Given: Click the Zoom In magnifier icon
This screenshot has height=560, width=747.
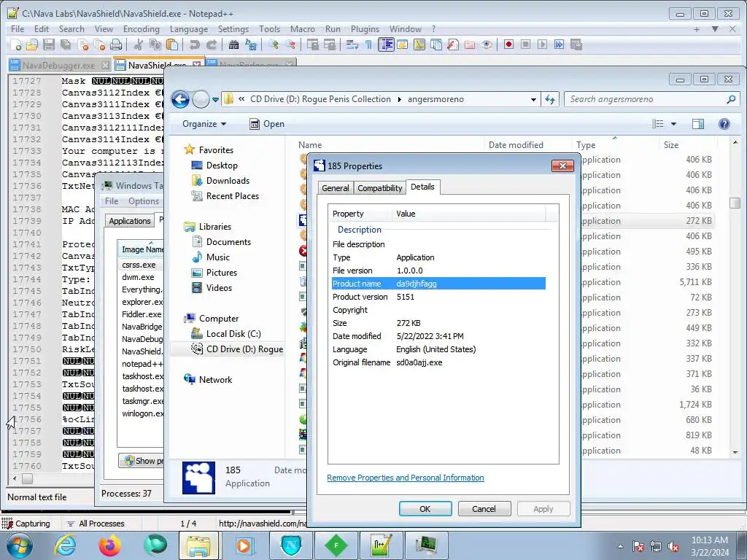Looking at the screenshot, I should click(274, 44).
